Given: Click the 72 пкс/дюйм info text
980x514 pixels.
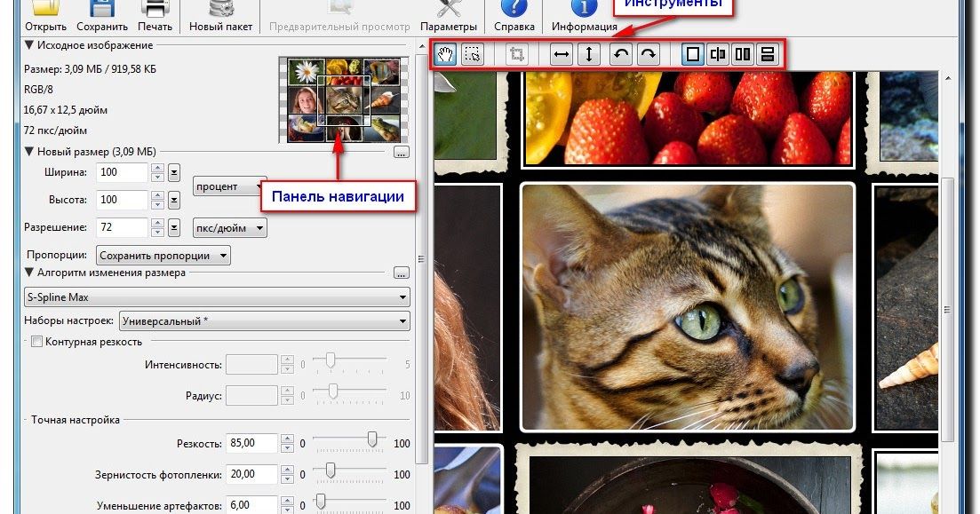Looking at the screenshot, I should click(x=55, y=130).
